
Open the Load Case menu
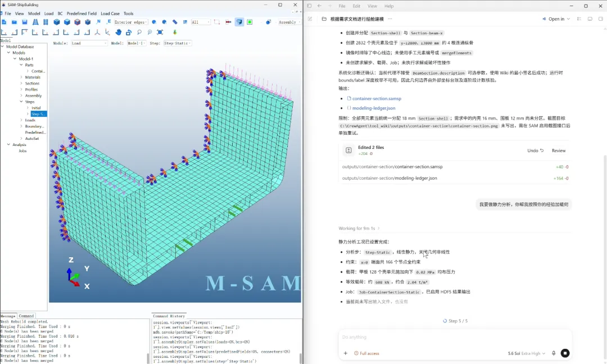110,13
